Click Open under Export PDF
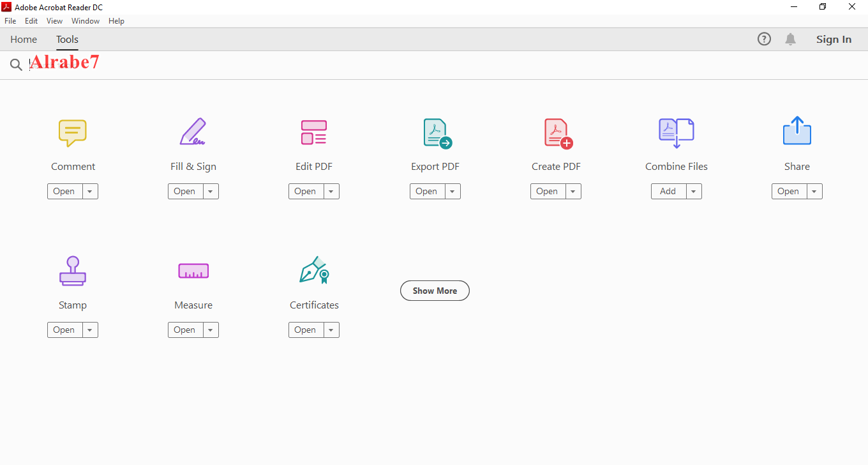Viewport: 868px width, 465px height. pos(427,191)
